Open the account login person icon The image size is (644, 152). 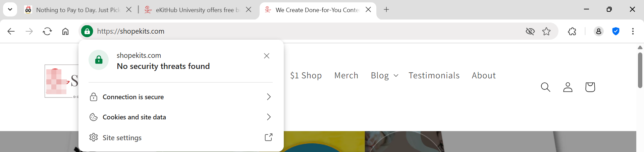tap(568, 87)
